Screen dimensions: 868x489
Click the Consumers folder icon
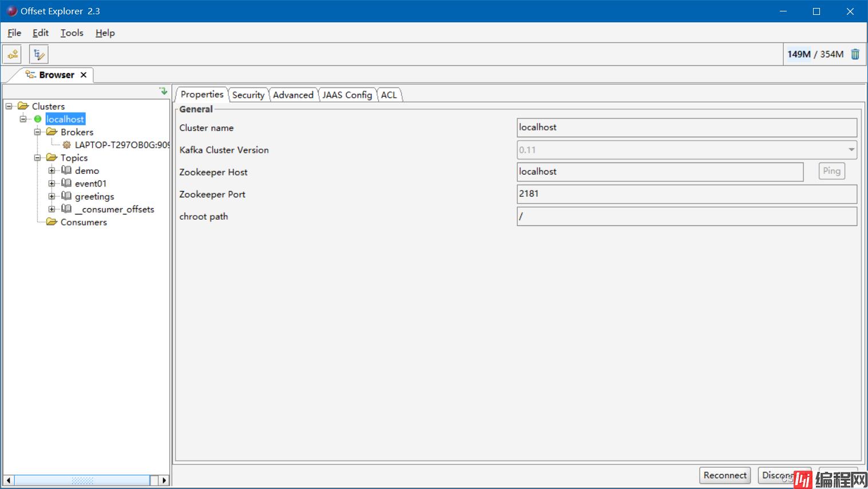point(52,221)
